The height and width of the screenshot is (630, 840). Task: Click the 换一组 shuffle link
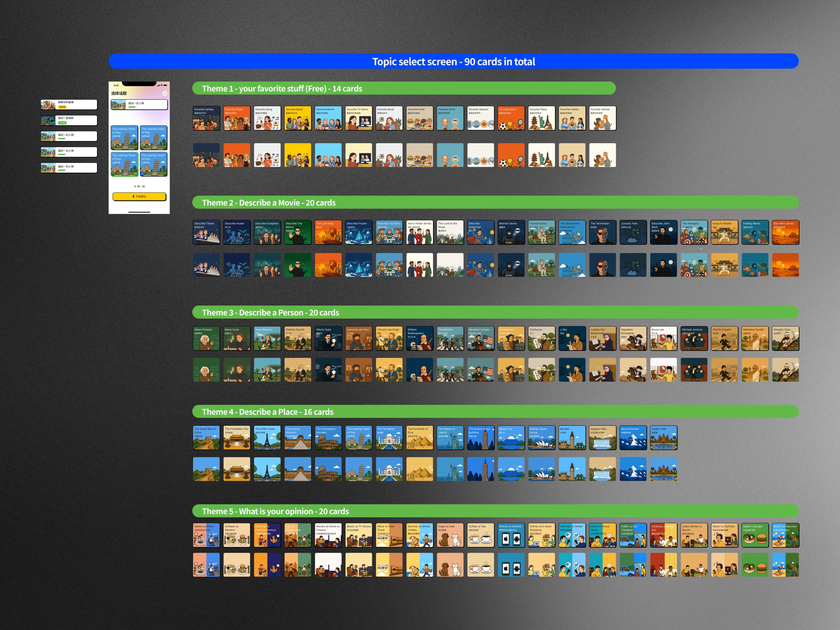(x=139, y=186)
